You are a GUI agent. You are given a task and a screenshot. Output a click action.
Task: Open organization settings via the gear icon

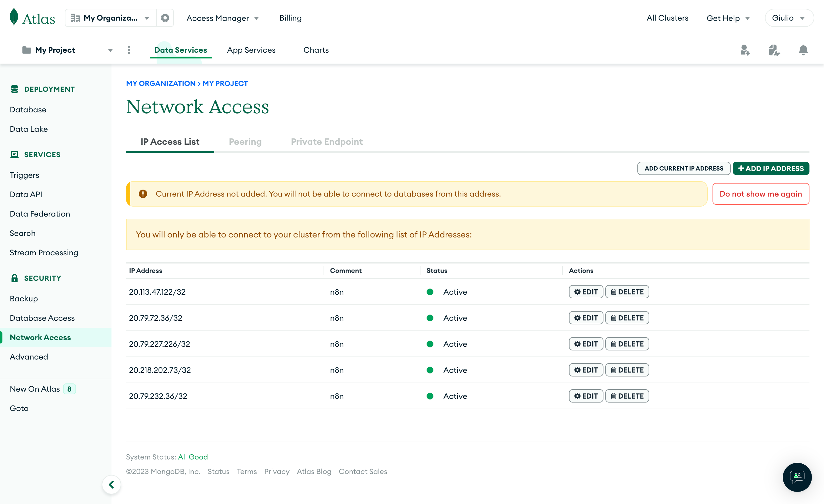point(164,17)
